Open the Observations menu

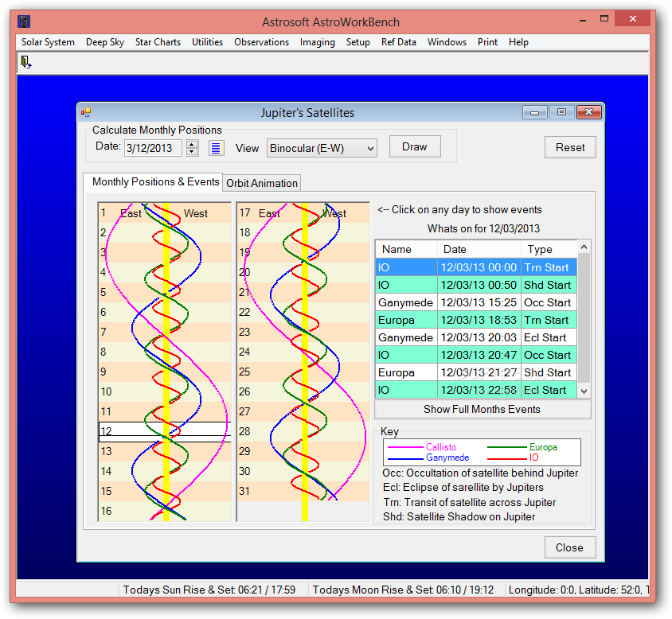coord(261,42)
